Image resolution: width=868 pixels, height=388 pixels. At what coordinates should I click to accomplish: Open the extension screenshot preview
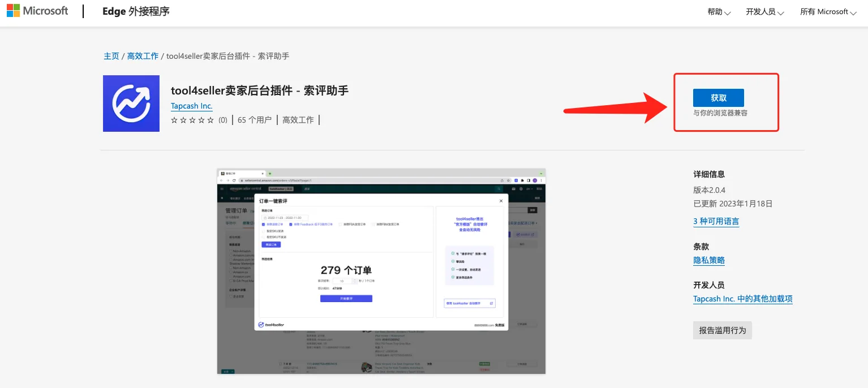(x=381, y=271)
